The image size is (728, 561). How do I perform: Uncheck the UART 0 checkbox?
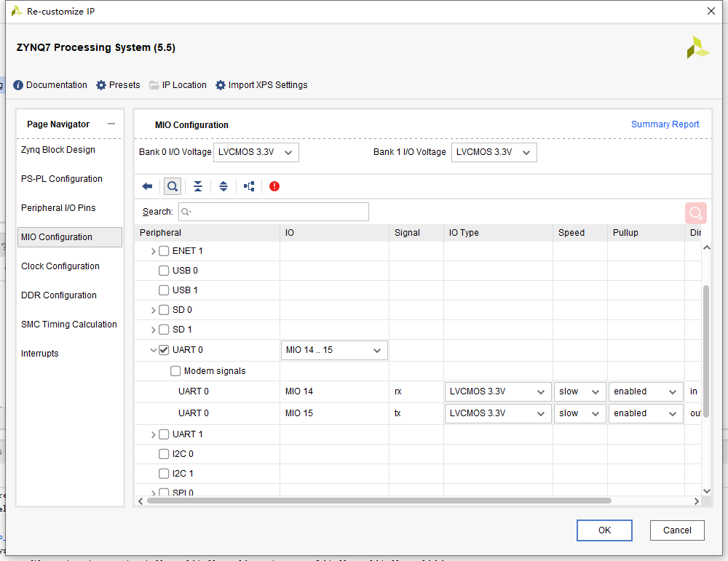tap(163, 350)
